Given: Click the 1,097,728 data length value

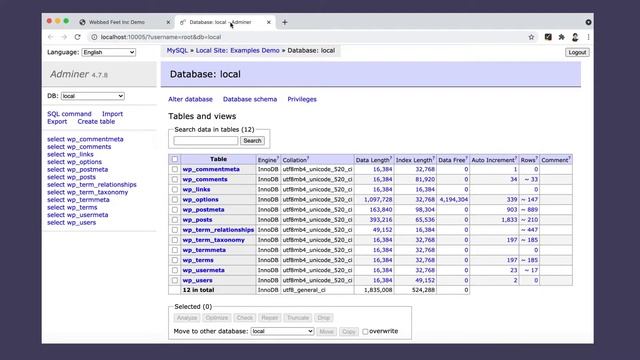Looking at the screenshot, I should (378, 200).
